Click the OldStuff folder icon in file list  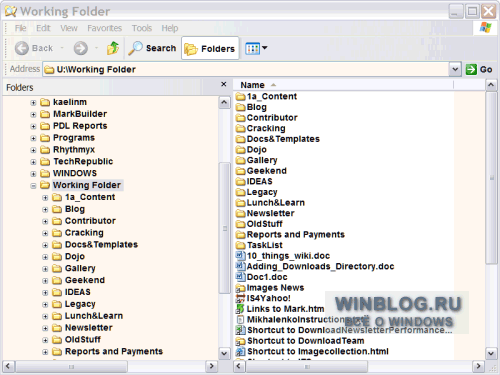pos(240,224)
